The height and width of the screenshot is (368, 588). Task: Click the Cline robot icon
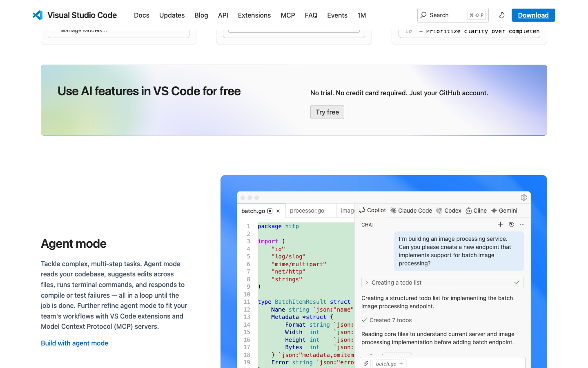(x=468, y=211)
